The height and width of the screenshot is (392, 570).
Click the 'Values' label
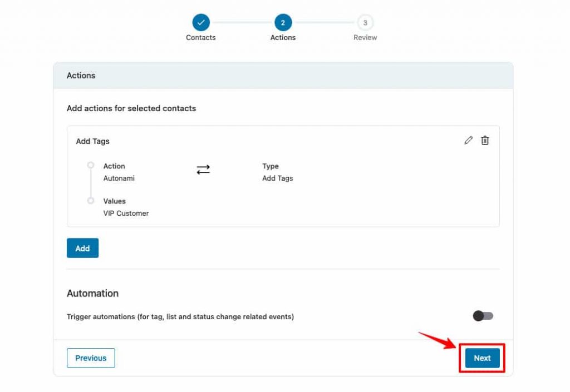tap(115, 201)
